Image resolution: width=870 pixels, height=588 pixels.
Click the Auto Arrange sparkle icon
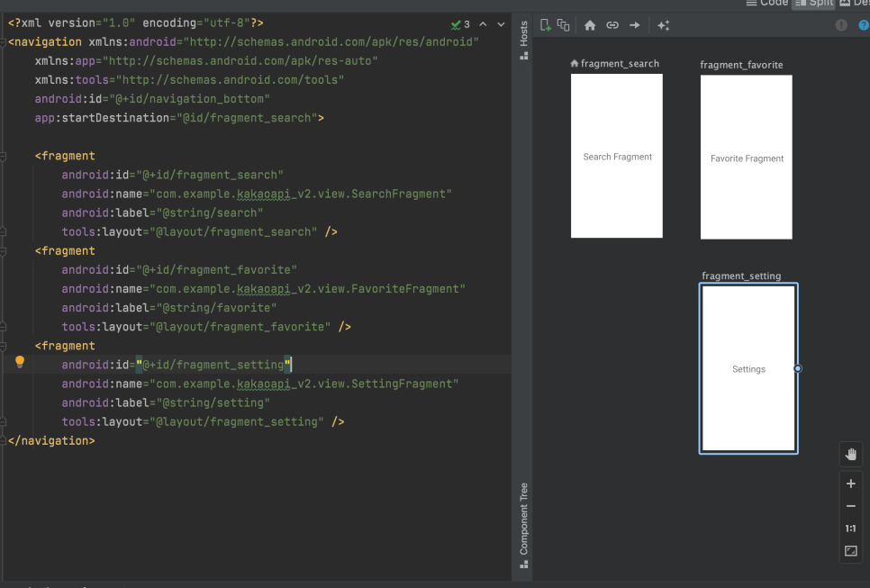pyautogui.click(x=663, y=25)
